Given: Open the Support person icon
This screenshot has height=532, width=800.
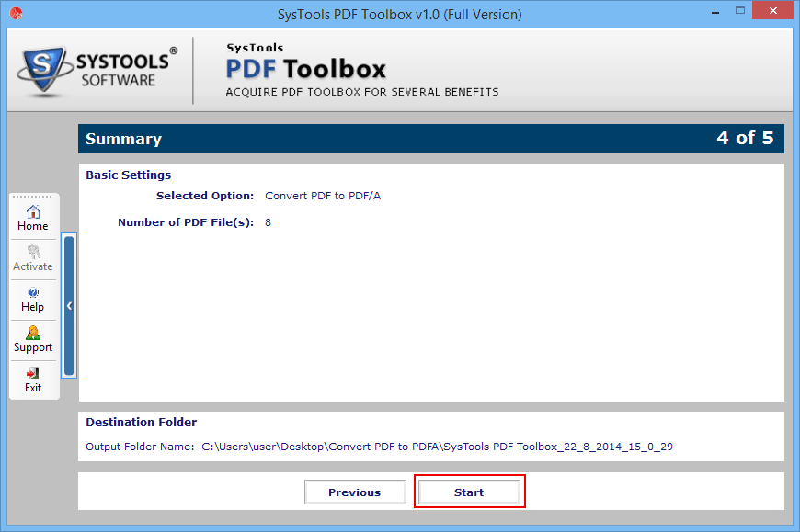Looking at the screenshot, I should tap(33, 333).
